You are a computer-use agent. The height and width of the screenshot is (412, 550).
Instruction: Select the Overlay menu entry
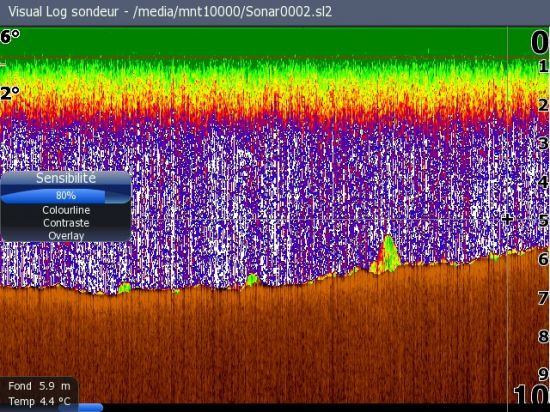pos(66,236)
